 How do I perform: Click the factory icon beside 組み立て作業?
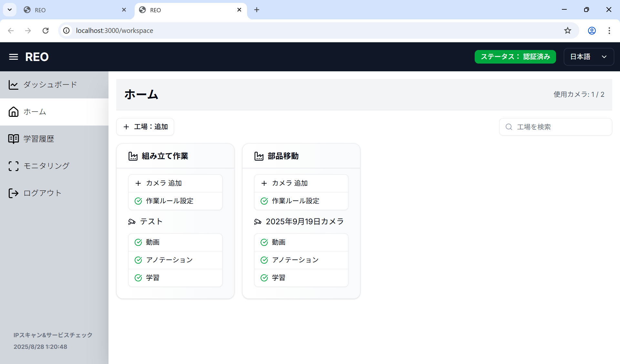click(x=133, y=156)
